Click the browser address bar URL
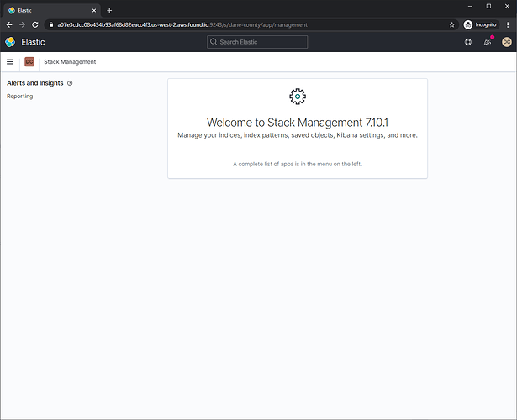Image resolution: width=517 pixels, height=420 pixels. [182, 24]
